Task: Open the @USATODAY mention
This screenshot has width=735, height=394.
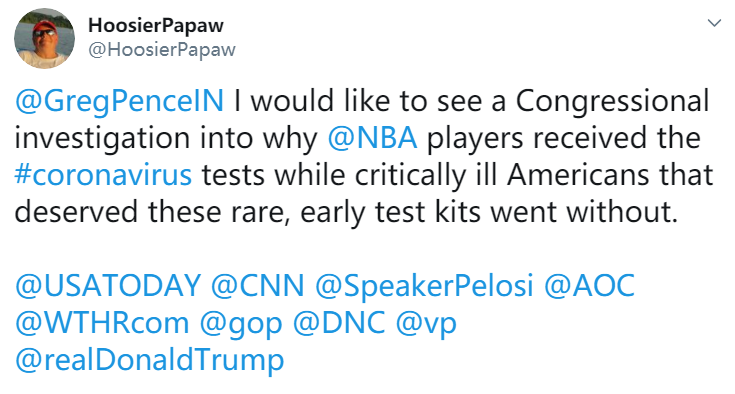Action: (108, 285)
